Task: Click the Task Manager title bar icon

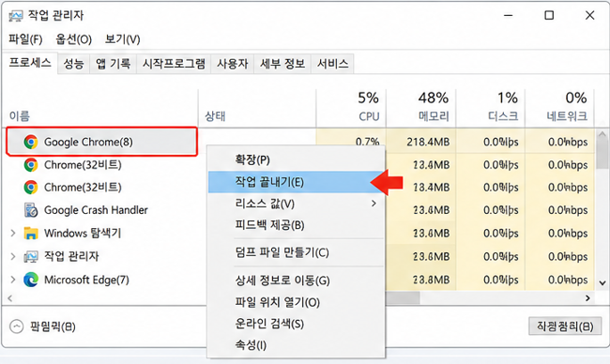Action: tap(16, 16)
